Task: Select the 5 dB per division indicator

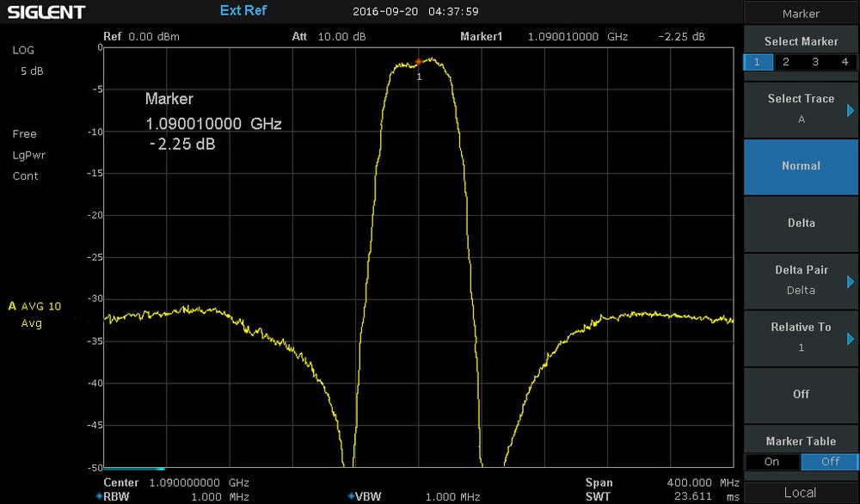Action: tap(31, 71)
